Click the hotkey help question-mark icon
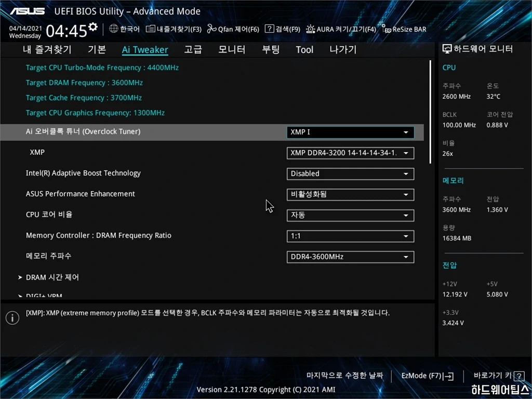This screenshot has width=532, height=399. pyautogui.click(x=519, y=376)
